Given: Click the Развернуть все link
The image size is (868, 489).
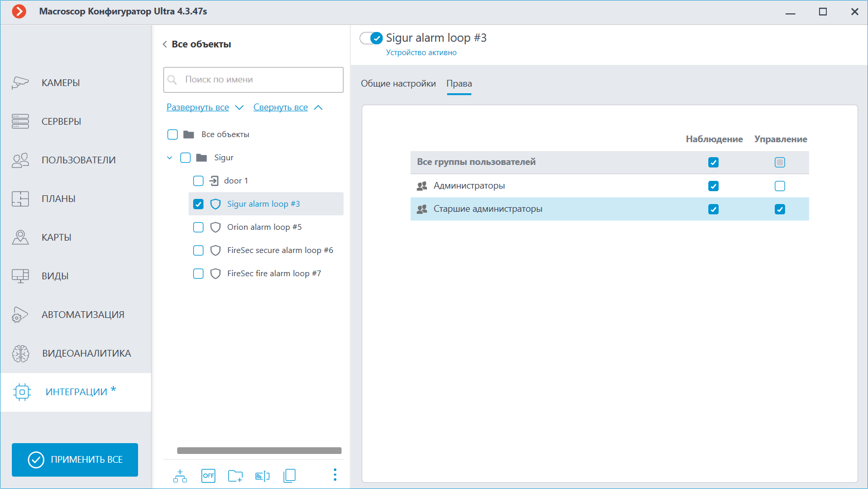Looking at the screenshot, I should click(198, 107).
